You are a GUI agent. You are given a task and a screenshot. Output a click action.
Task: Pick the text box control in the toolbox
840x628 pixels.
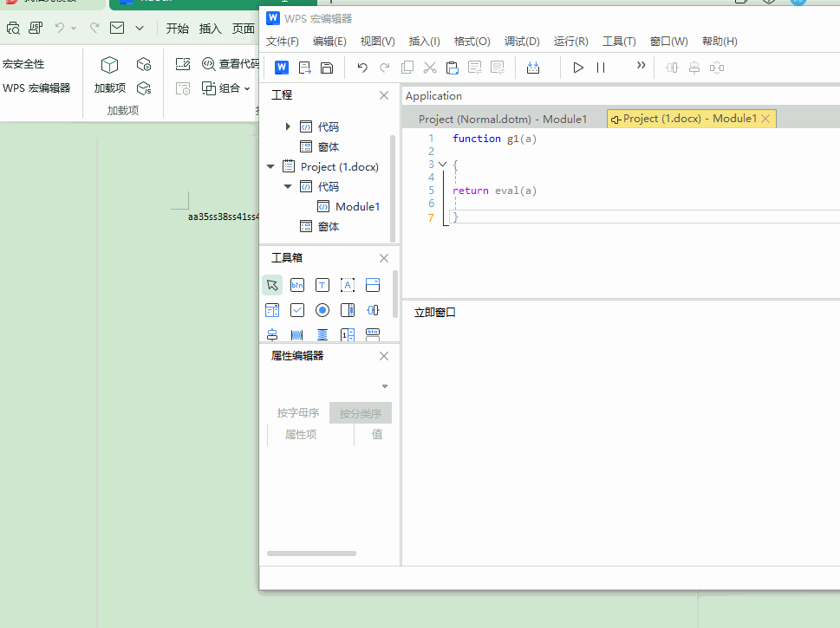point(322,285)
